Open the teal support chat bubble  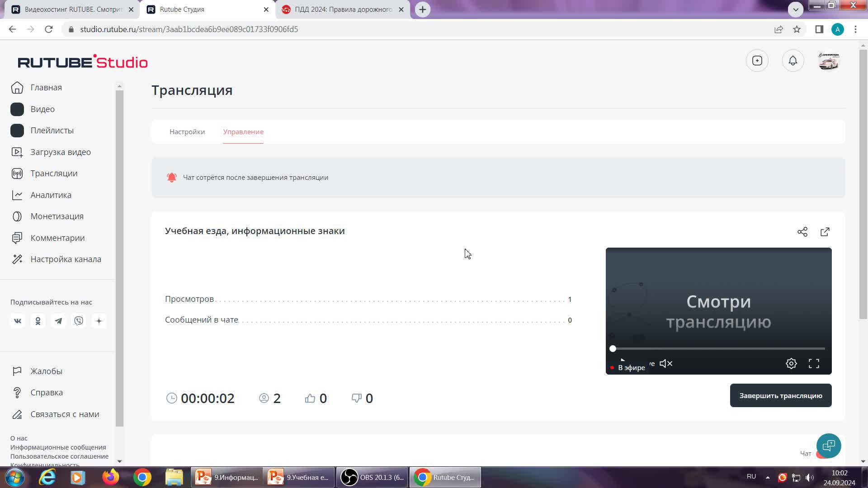(x=828, y=446)
